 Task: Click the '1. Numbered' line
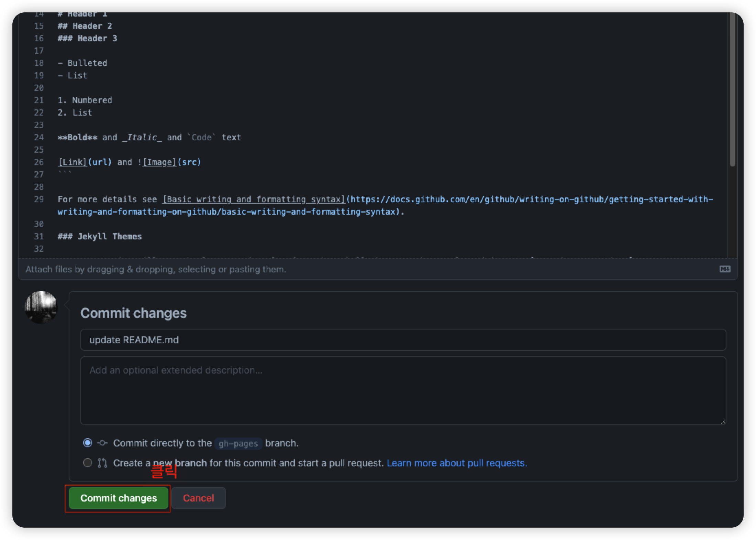click(85, 100)
